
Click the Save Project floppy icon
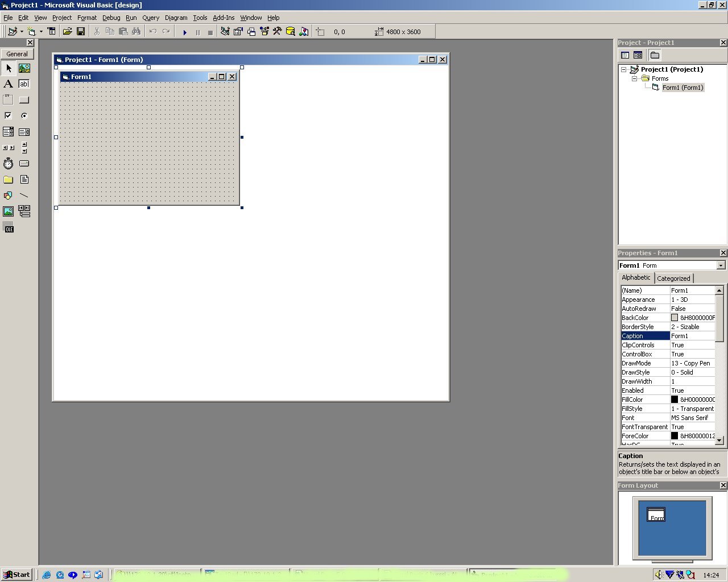tap(81, 32)
